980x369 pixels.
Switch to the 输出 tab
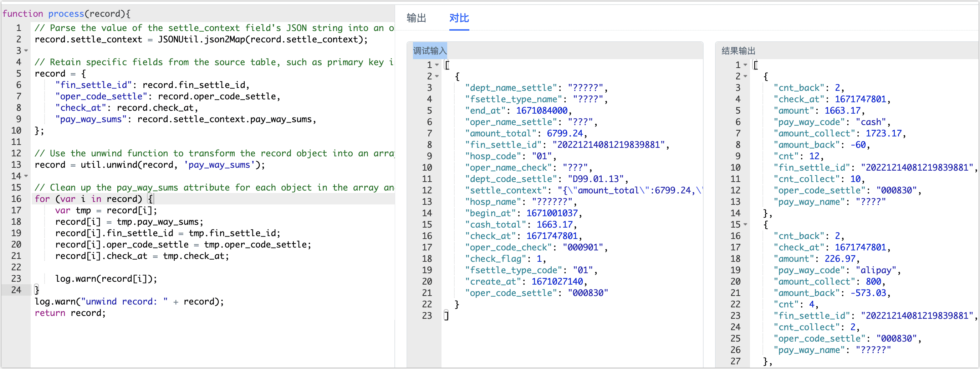416,18
